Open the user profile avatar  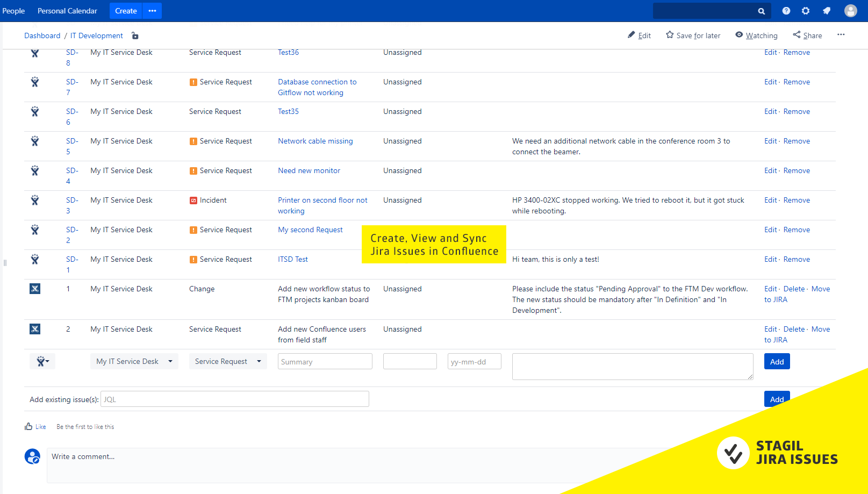click(851, 11)
